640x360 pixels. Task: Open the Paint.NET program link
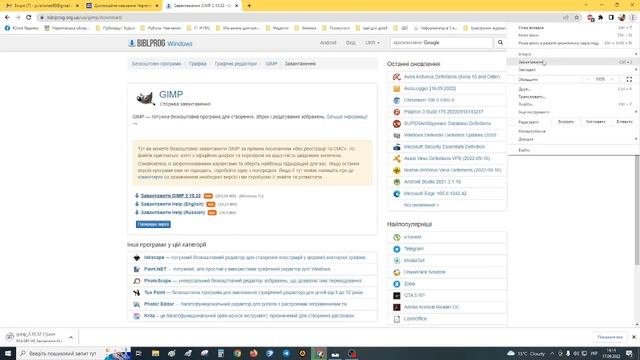coord(155,269)
